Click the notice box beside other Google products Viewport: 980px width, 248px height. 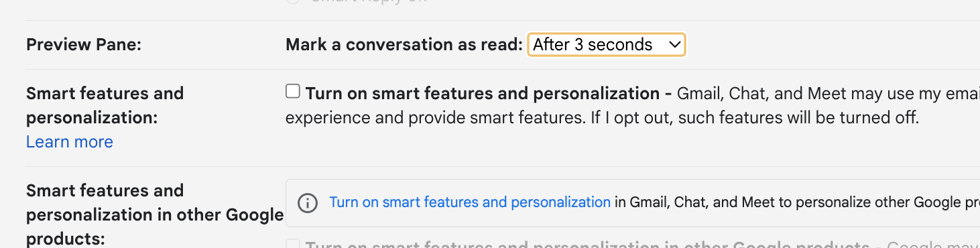(633, 202)
